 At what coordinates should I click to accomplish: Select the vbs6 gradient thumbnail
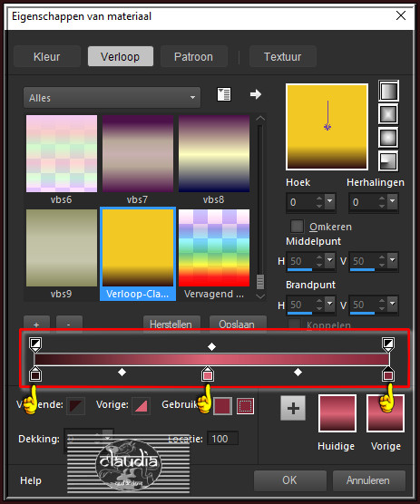tap(62, 153)
